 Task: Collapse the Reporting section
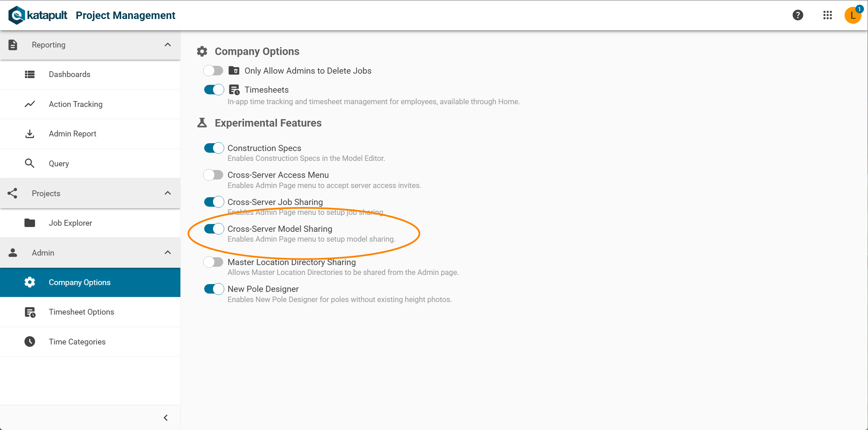[167, 45]
